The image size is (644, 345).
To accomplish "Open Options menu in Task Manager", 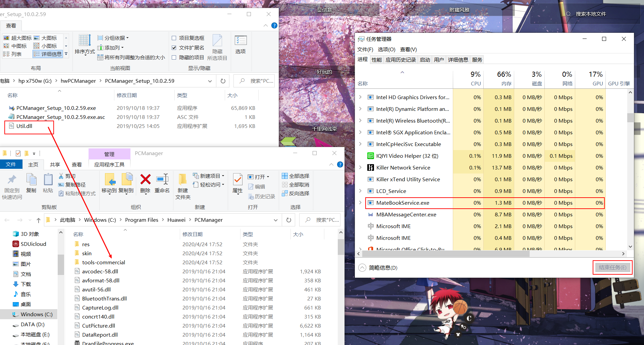I will click(x=386, y=49).
